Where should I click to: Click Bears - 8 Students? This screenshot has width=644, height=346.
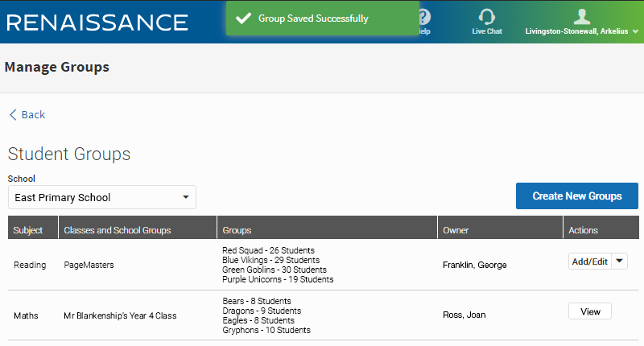(x=257, y=301)
